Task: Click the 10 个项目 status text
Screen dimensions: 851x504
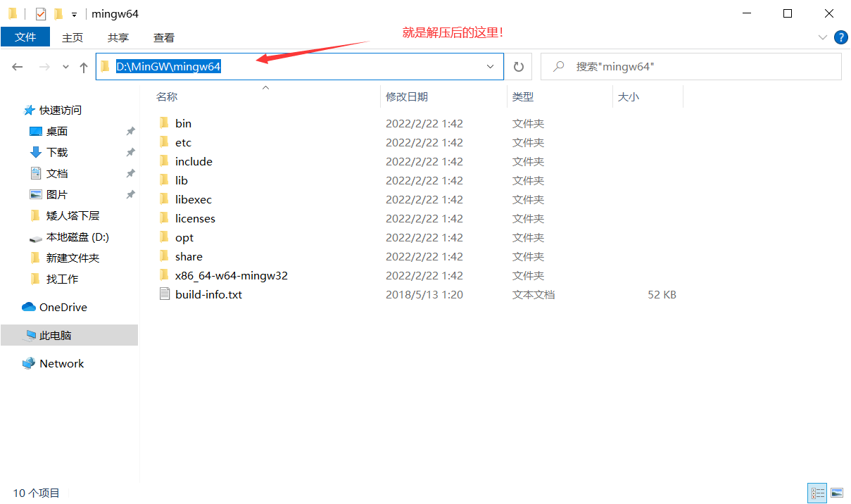Action: 37,493
